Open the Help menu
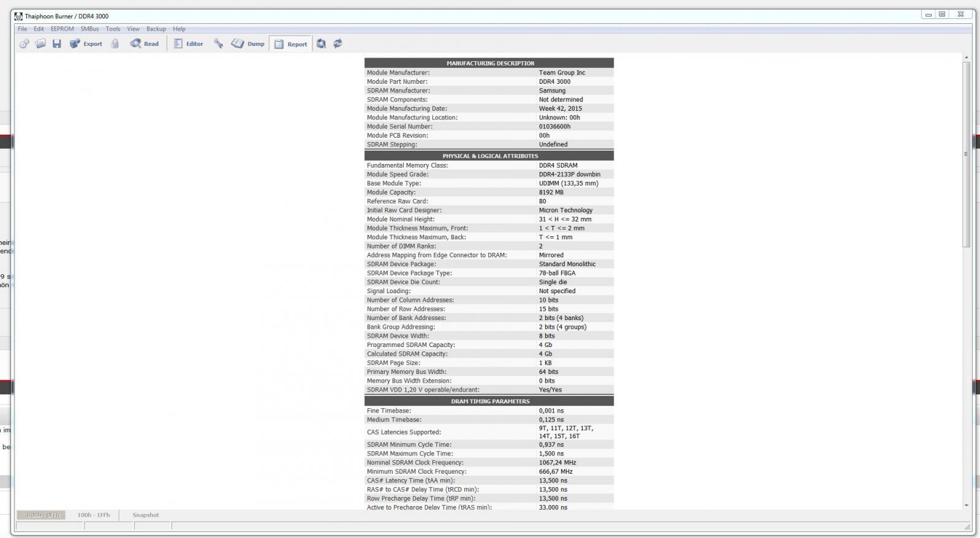Viewport: 980px width, 538px height. click(x=179, y=29)
